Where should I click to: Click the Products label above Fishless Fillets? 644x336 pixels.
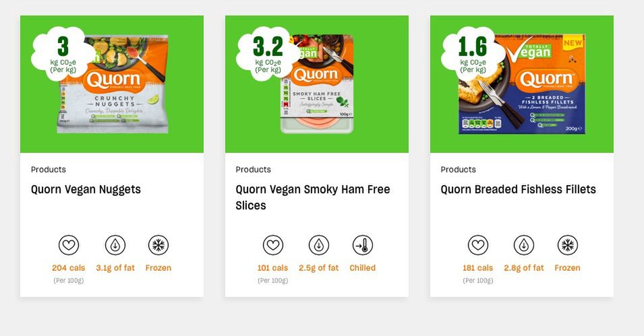(459, 170)
